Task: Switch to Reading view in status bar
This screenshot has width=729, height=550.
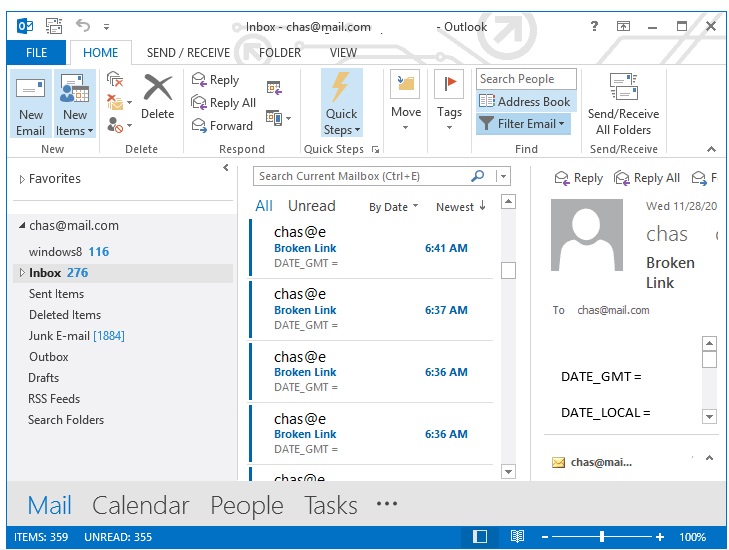Action: pos(517,537)
